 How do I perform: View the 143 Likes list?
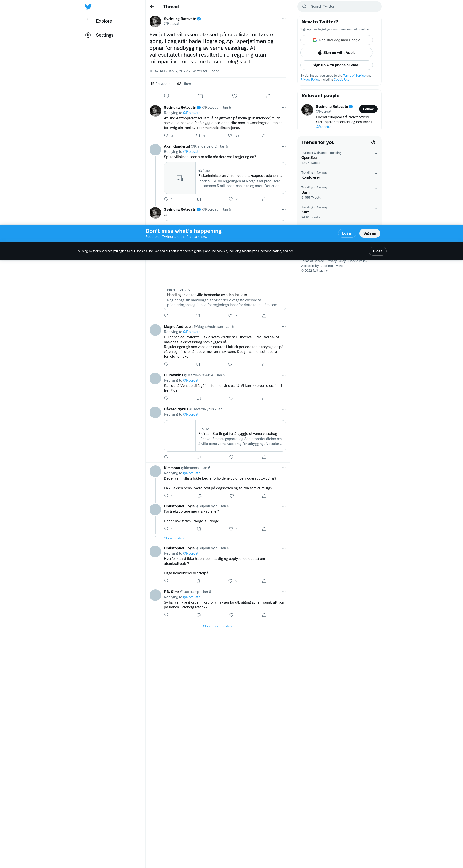pyautogui.click(x=183, y=84)
